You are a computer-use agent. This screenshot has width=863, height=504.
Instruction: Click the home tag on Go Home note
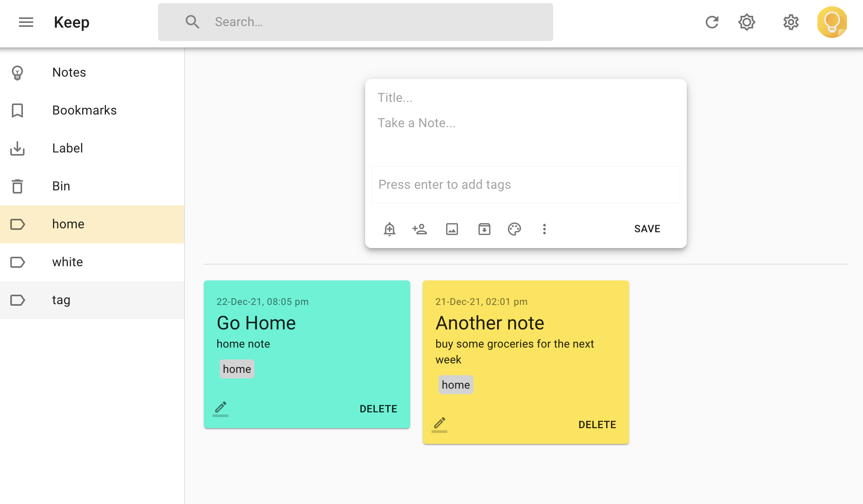point(237,369)
